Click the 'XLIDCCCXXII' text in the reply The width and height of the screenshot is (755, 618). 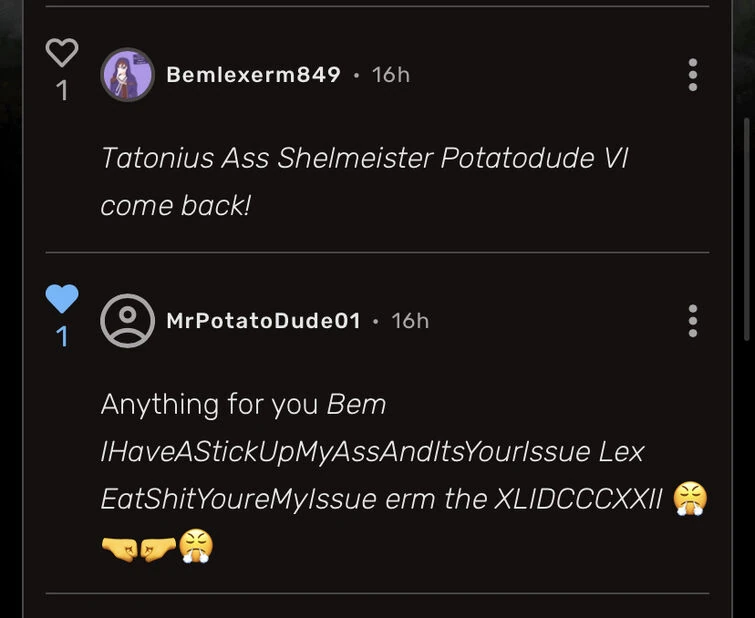[578, 499]
